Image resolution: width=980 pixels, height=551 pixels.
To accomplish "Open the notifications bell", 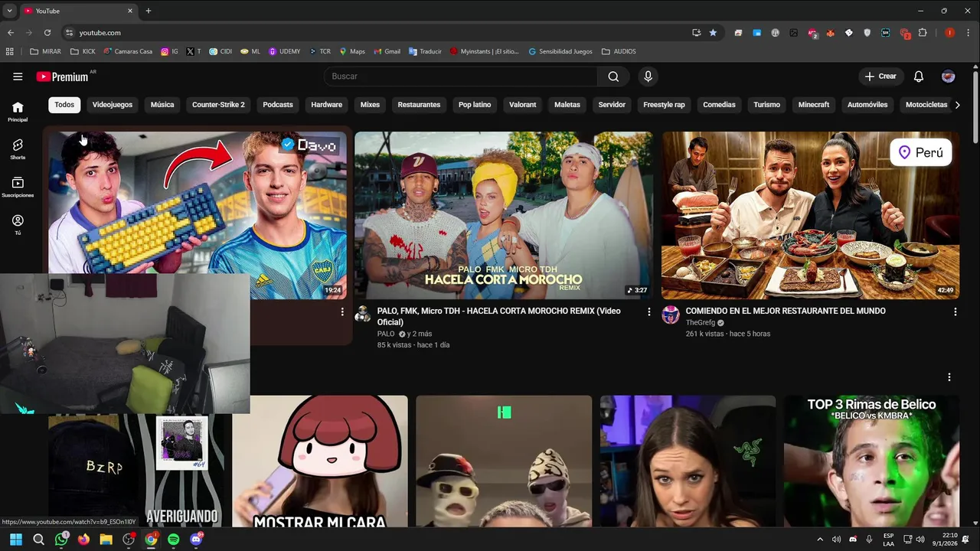I will tap(919, 77).
